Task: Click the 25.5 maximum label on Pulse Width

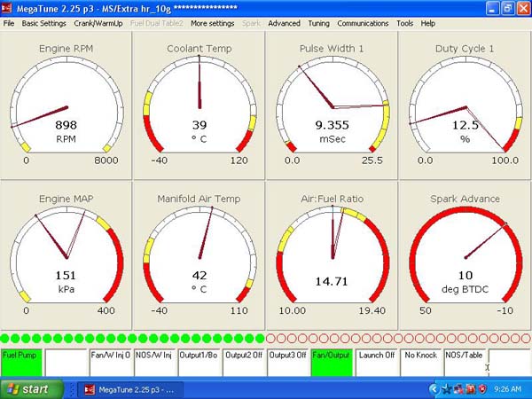Action: (372, 160)
